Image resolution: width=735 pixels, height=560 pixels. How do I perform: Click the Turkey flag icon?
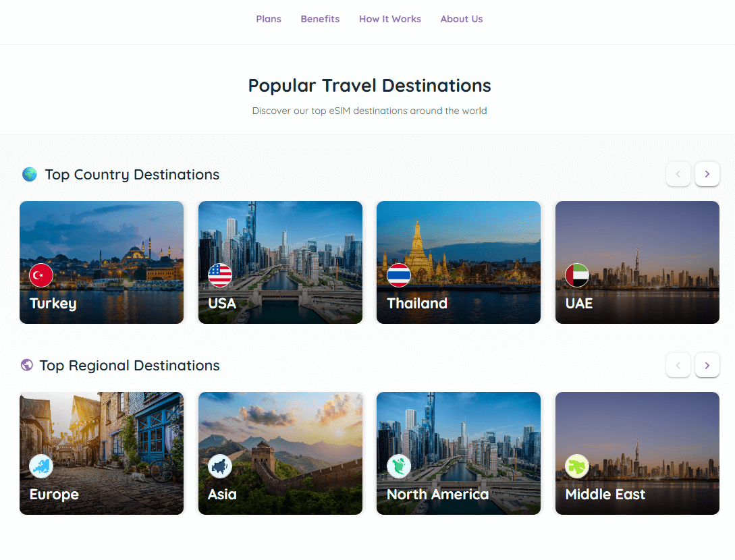tap(41, 275)
